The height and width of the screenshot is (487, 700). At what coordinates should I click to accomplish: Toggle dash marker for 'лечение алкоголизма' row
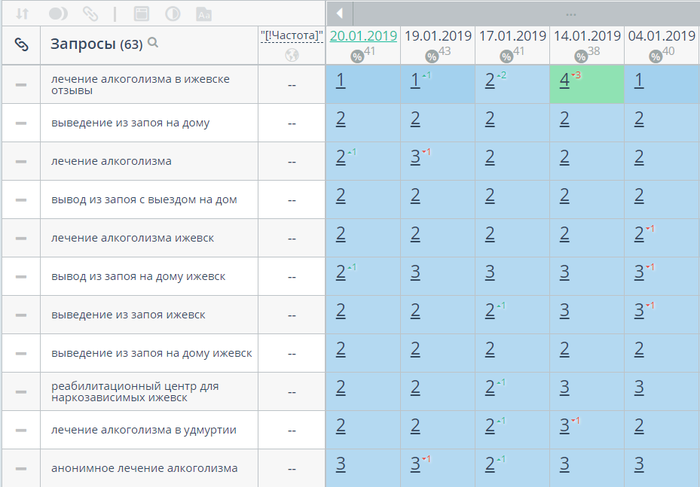pos(21,162)
